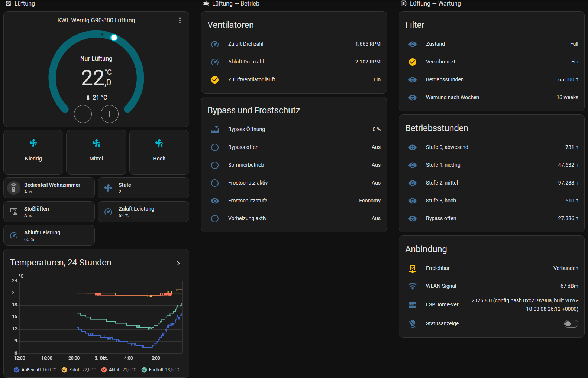Click the Abluft Drehzahl gauge icon
The height and width of the screenshot is (378, 588).
pyautogui.click(x=215, y=62)
